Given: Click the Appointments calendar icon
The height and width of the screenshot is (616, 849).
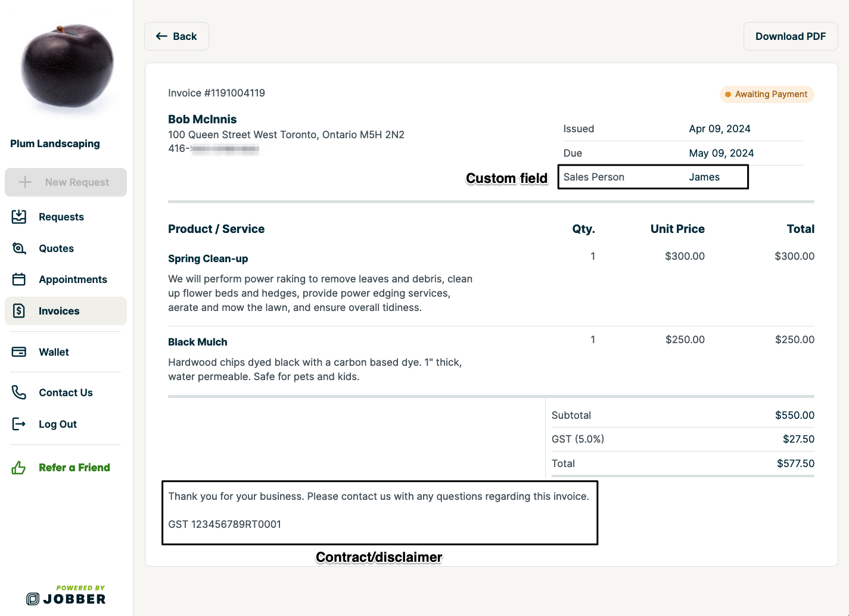Looking at the screenshot, I should coord(19,279).
